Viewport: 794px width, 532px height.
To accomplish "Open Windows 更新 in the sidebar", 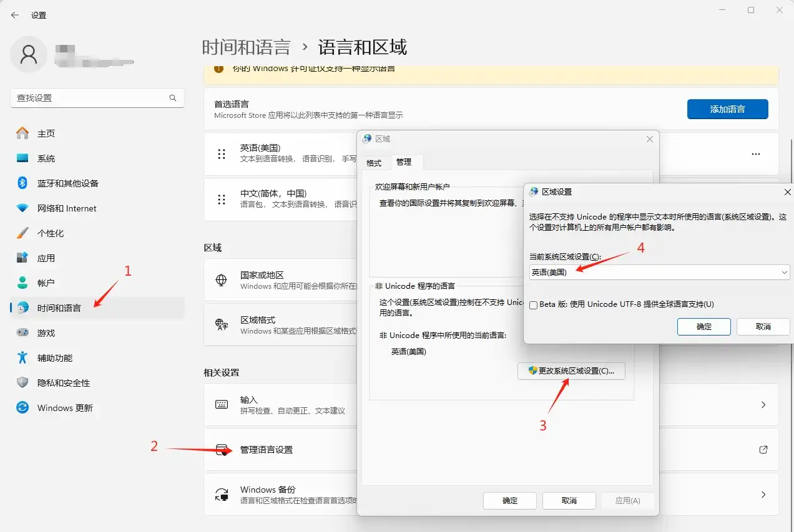I will 97,408.
